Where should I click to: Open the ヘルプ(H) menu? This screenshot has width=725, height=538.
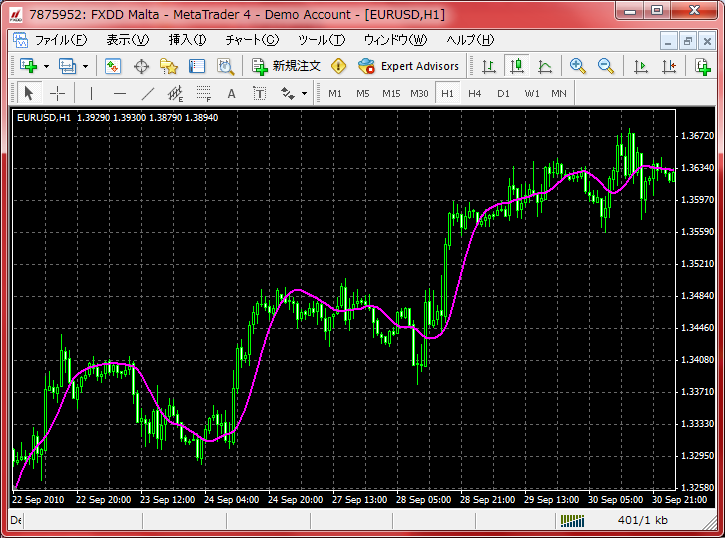point(470,40)
